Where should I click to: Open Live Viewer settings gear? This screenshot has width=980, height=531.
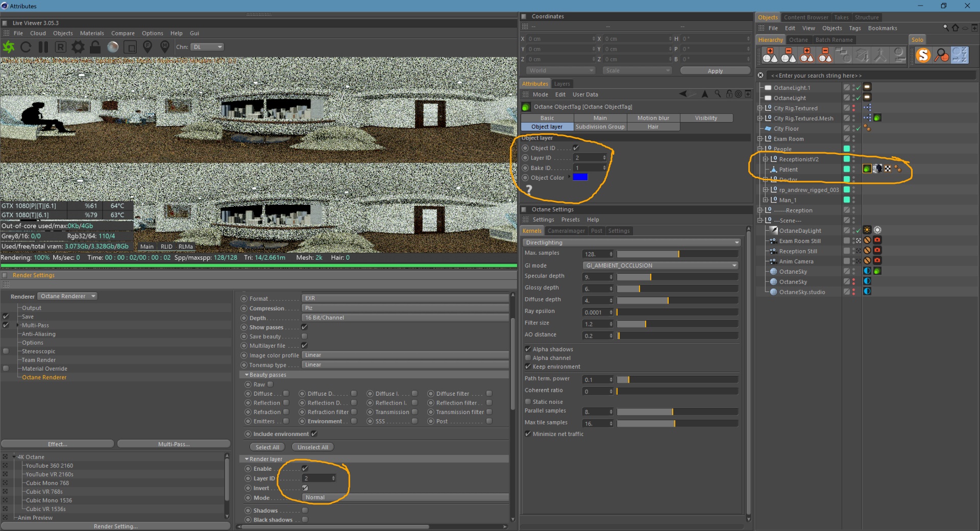pos(78,47)
